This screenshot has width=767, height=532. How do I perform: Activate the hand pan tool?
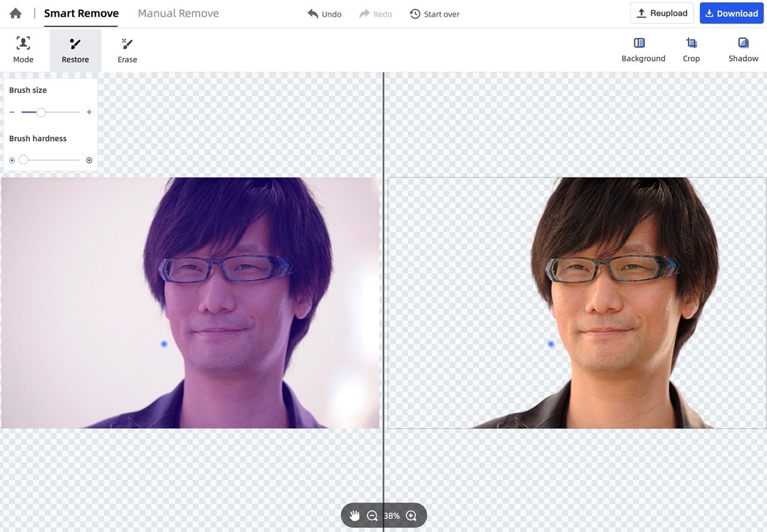(x=355, y=516)
